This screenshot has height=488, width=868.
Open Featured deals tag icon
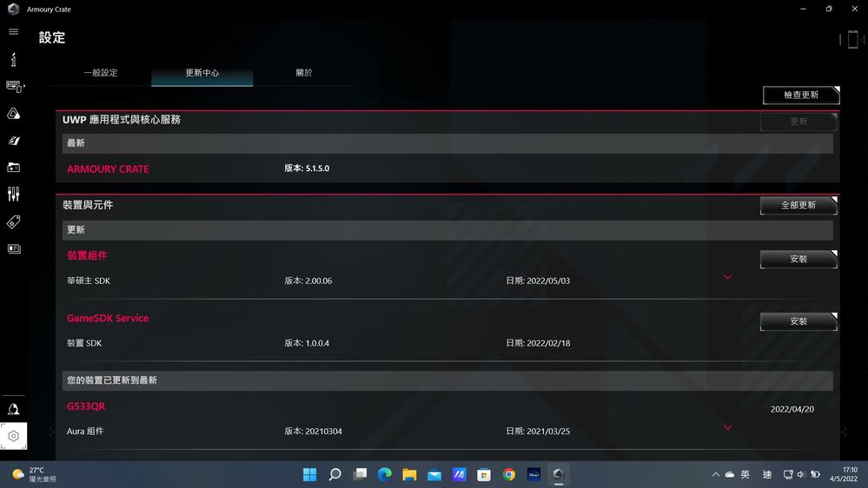coord(13,222)
